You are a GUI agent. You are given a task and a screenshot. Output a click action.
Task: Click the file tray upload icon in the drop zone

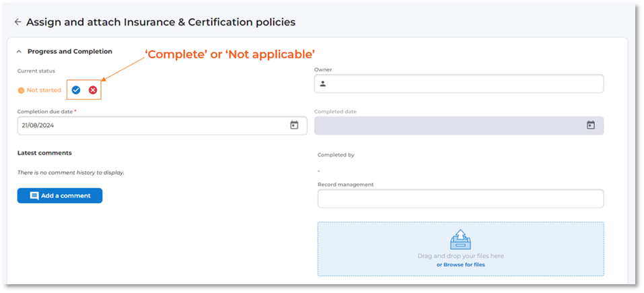pyautogui.click(x=460, y=240)
